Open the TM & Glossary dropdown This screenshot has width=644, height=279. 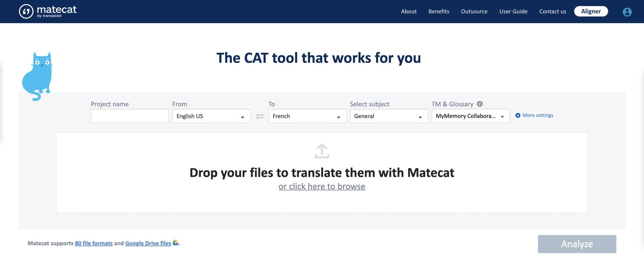coord(470,116)
